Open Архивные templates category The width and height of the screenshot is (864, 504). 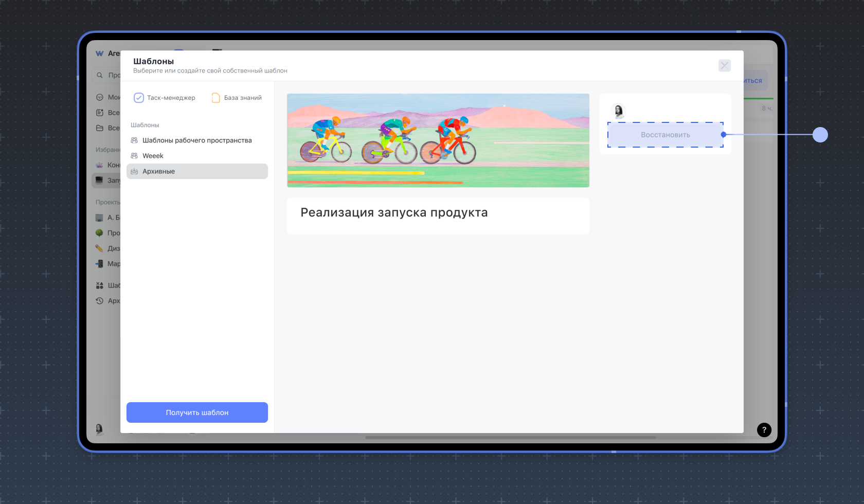pyautogui.click(x=158, y=171)
